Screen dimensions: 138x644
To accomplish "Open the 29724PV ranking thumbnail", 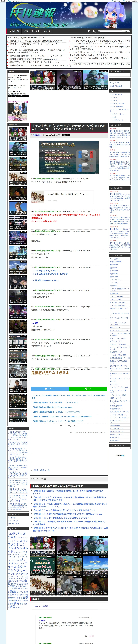I will click(18, 134).
